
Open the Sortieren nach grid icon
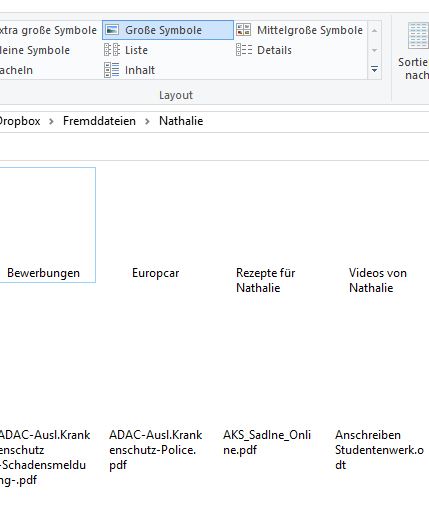pos(418,35)
